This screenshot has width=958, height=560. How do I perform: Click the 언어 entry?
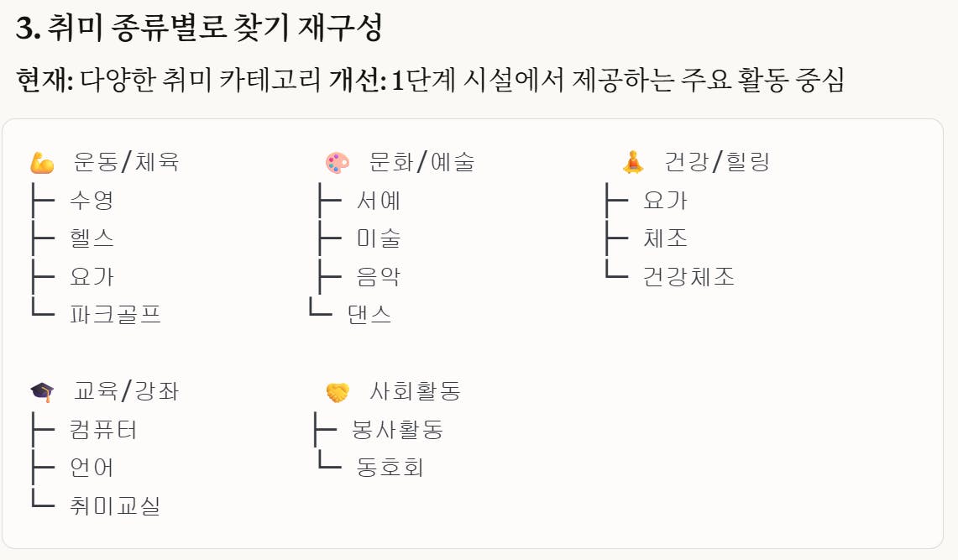pos(92,468)
